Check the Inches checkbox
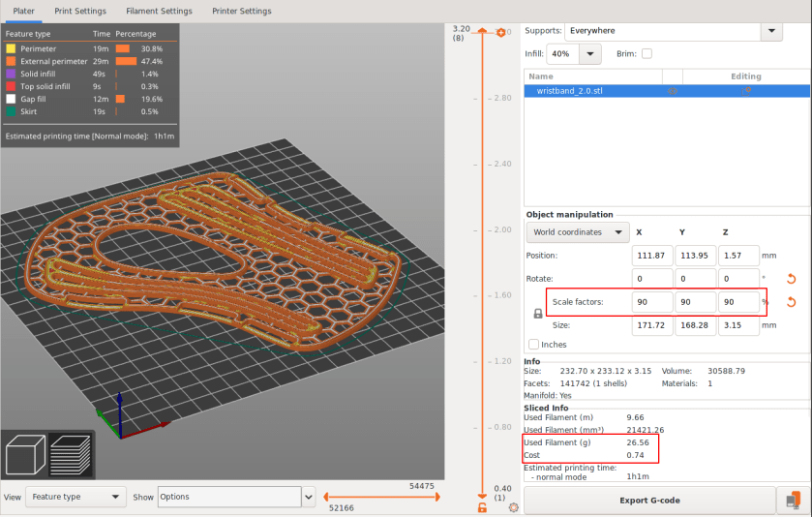Viewport: 812px width, 517px height. point(534,345)
